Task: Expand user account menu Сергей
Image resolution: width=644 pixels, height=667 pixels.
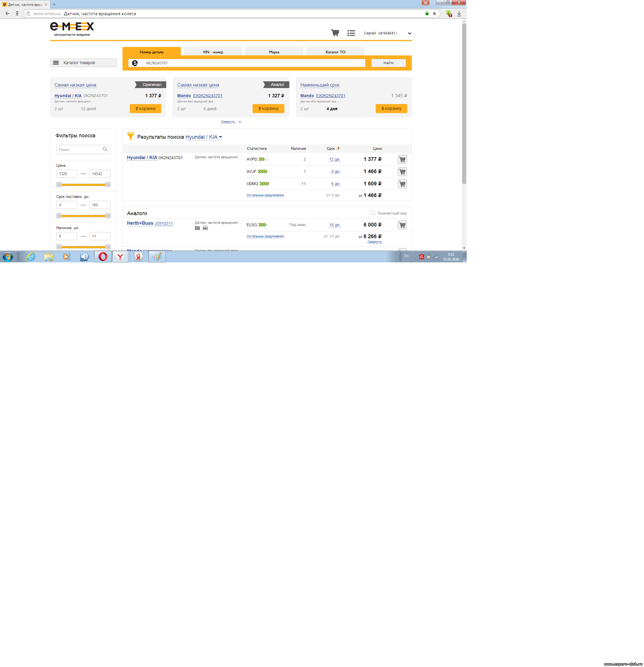Action: 409,33
